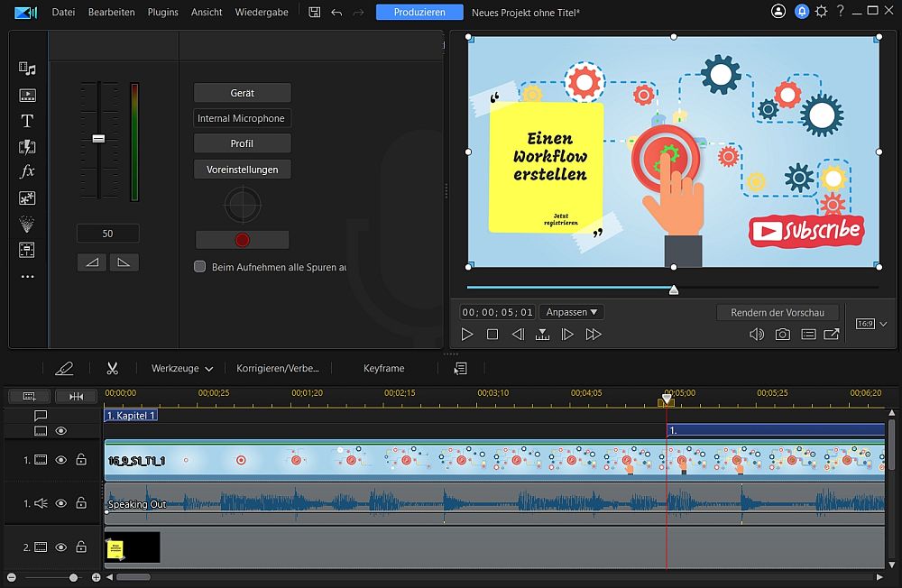This screenshot has width=902, height=588.
Task: Step to next frame
Action: coord(567,335)
